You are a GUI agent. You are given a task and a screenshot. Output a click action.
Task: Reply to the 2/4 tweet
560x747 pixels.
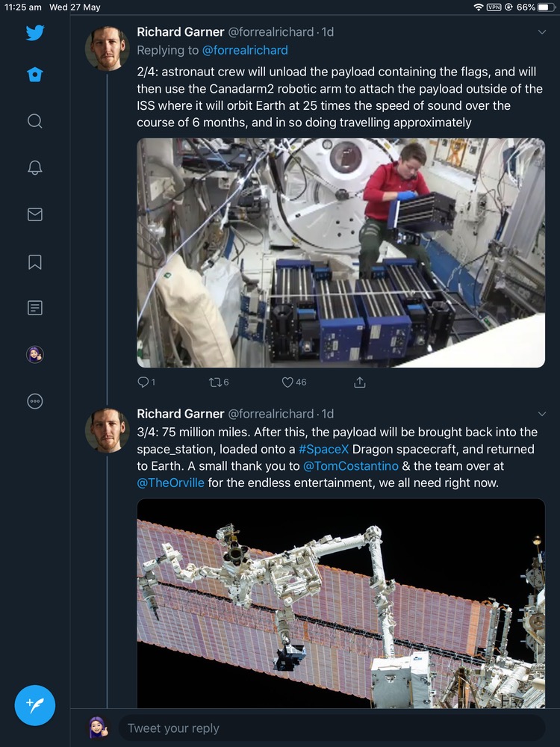click(143, 382)
